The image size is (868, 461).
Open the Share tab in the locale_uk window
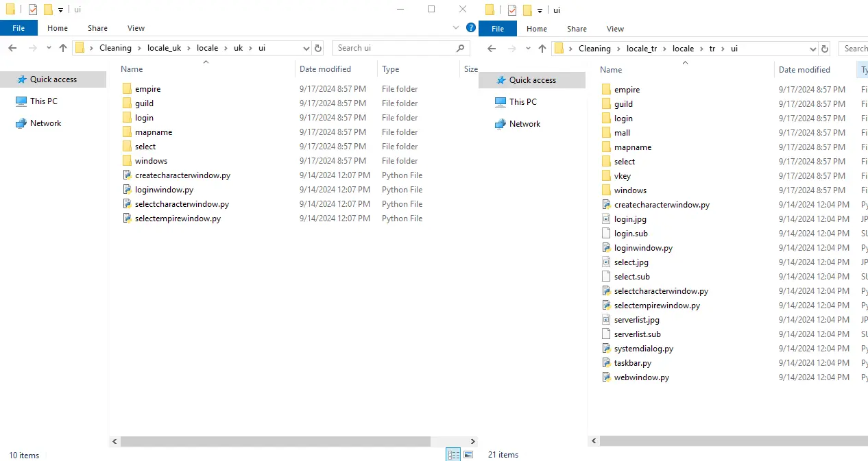click(97, 28)
